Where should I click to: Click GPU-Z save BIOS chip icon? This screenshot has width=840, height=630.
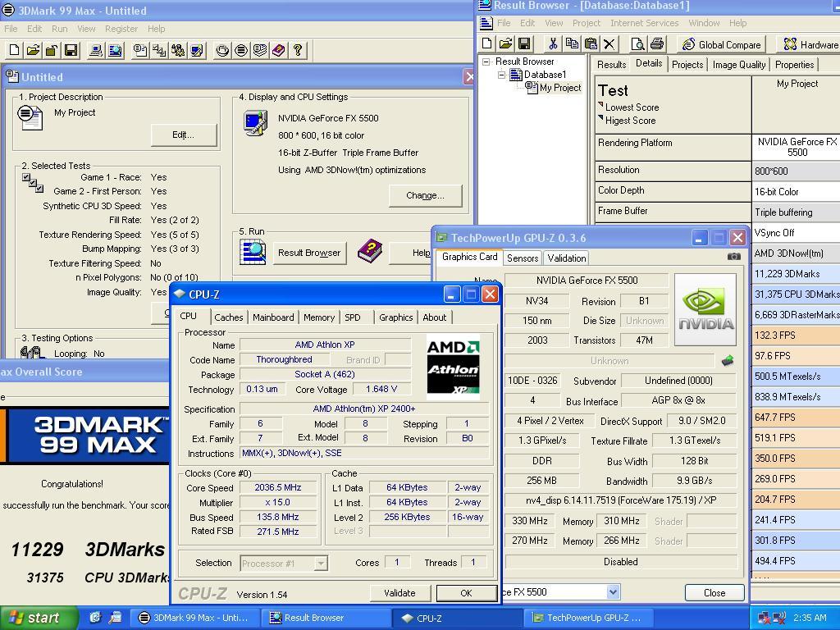pyautogui.click(x=728, y=361)
